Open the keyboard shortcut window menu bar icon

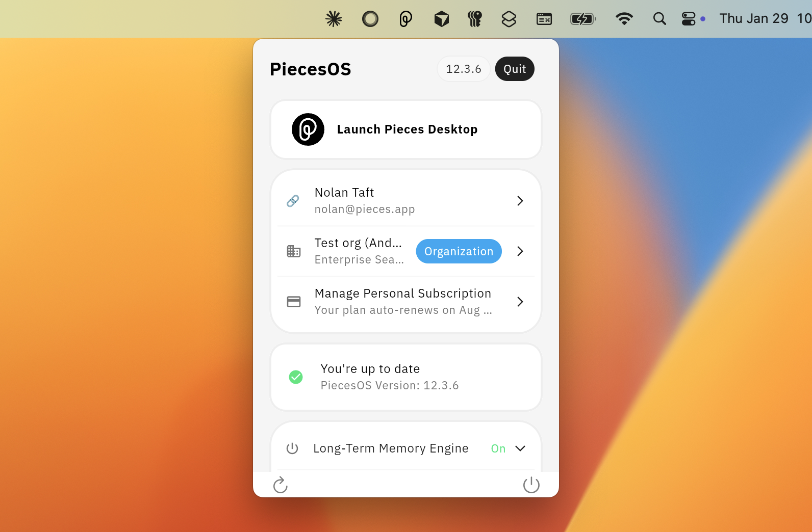(x=544, y=19)
